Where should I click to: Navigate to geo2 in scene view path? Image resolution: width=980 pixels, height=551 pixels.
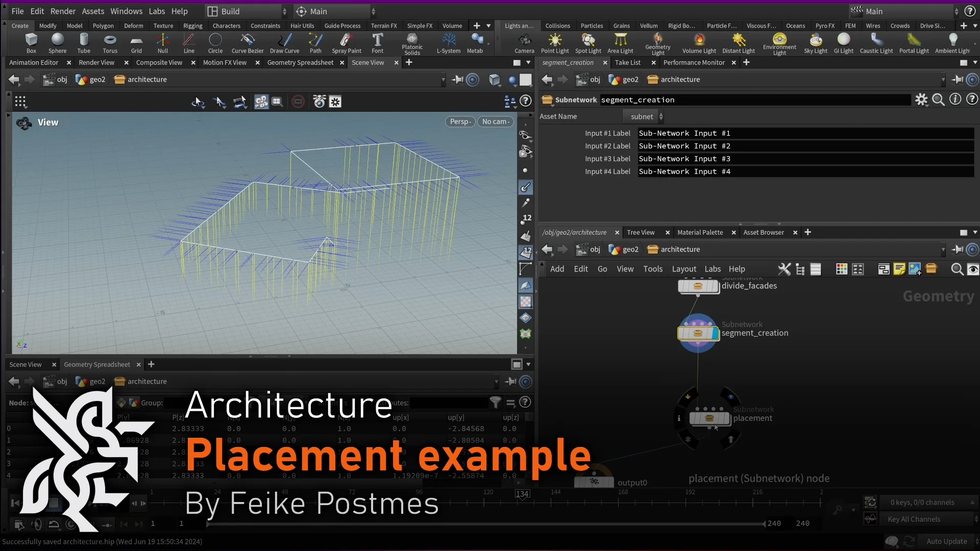pyautogui.click(x=91, y=80)
